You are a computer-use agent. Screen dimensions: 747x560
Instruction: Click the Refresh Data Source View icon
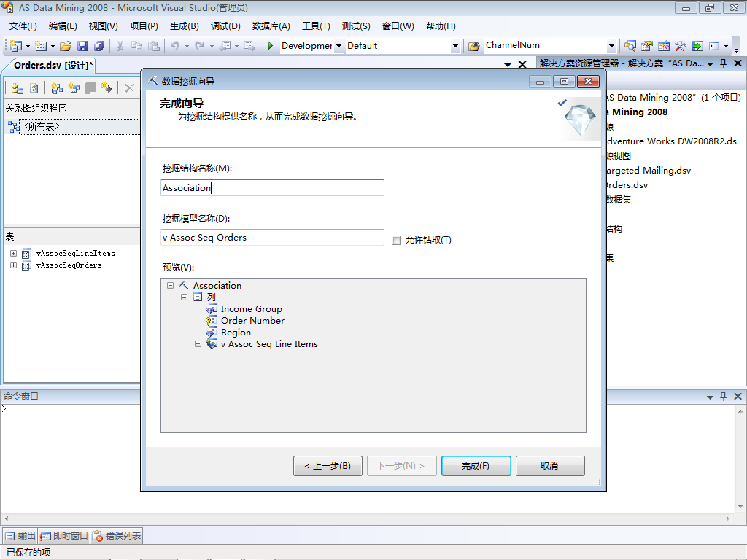pyautogui.click(x=34, y=88)
